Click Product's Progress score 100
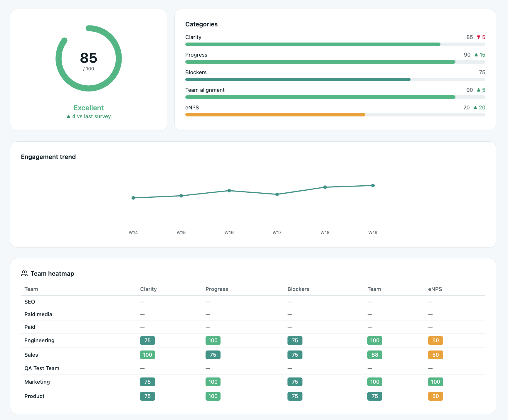The image size is (508, 420). pyautogui.click(x=213, y=396)
